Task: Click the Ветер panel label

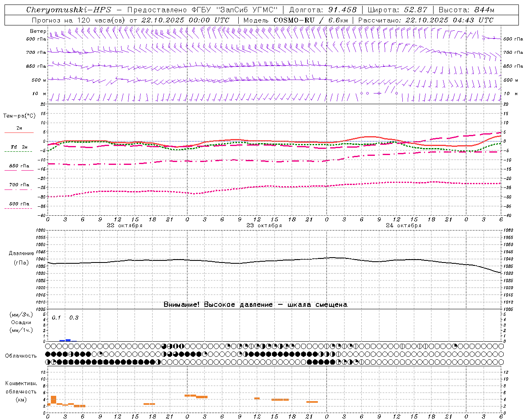Action: [38, 31]
